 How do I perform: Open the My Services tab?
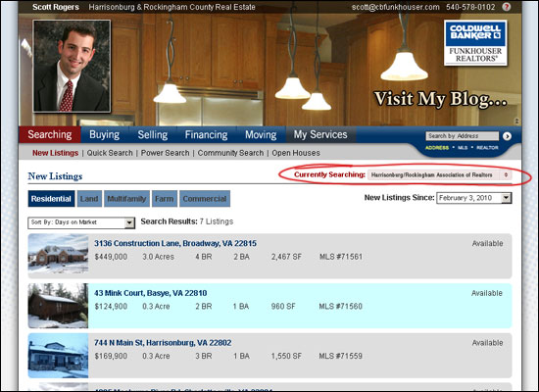(x=320, y=134)
